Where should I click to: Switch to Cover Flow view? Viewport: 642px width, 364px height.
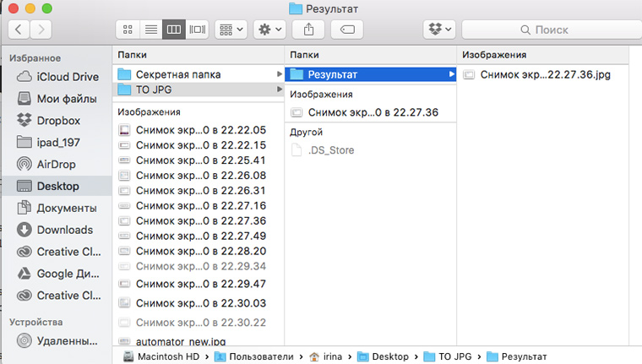tap(198, 30)
